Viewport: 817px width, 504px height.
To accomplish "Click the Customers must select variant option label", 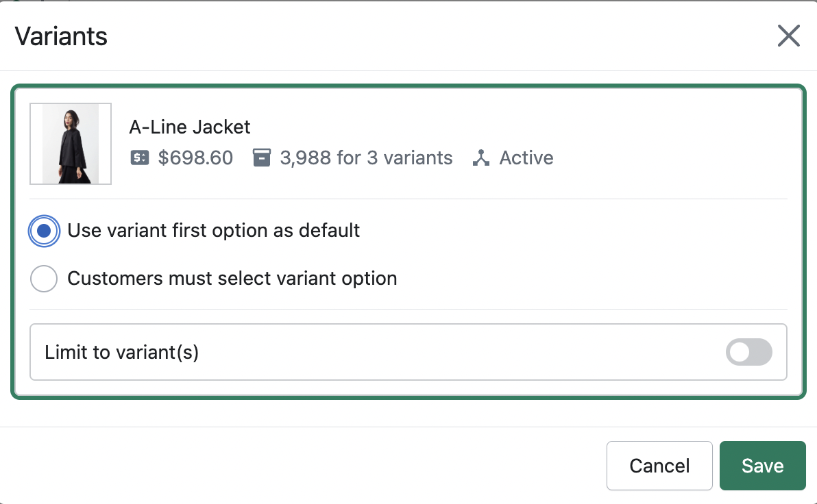I will coord(232,279).
